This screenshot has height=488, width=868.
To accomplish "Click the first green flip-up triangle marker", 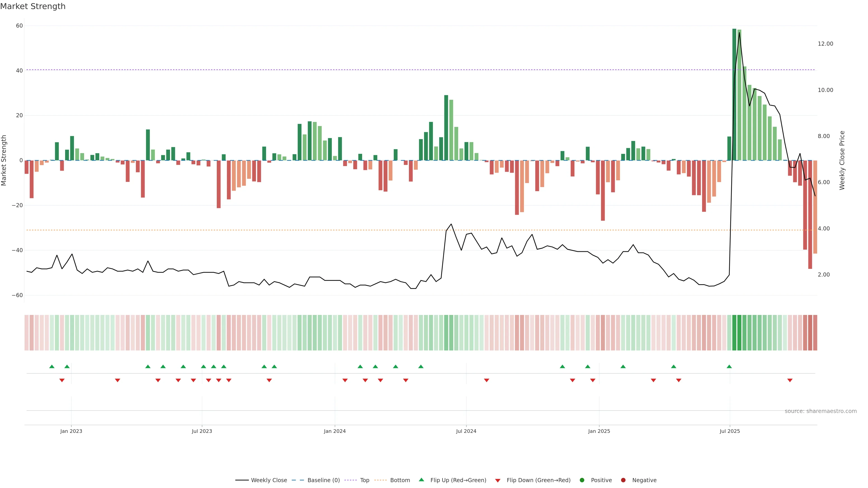I will [52, 366].
